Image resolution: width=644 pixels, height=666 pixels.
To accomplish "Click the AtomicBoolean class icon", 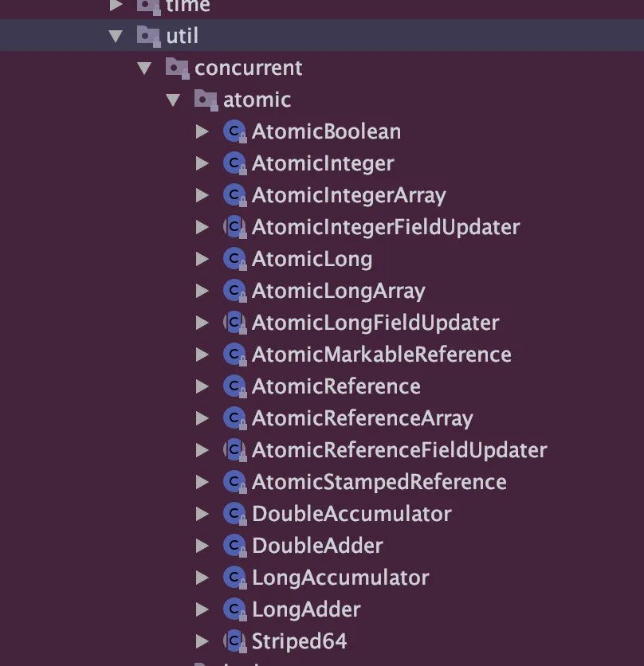I will [x=234, y=131].
